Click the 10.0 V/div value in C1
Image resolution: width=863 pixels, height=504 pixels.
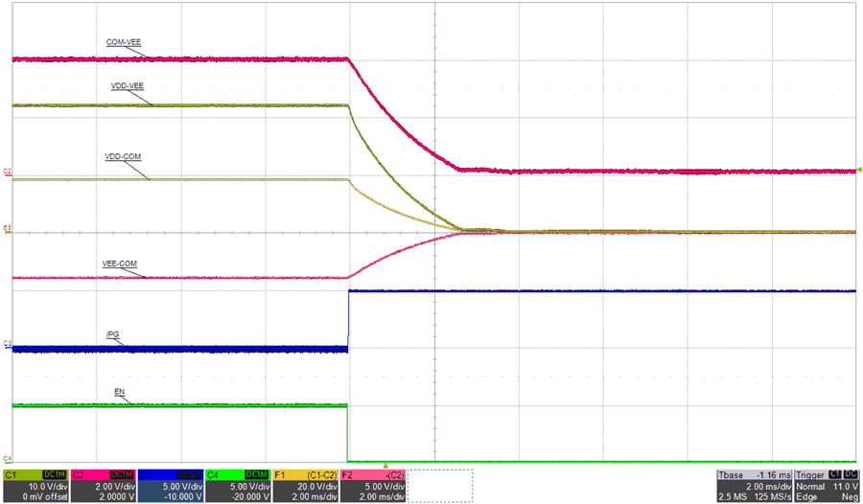point(48,487)
